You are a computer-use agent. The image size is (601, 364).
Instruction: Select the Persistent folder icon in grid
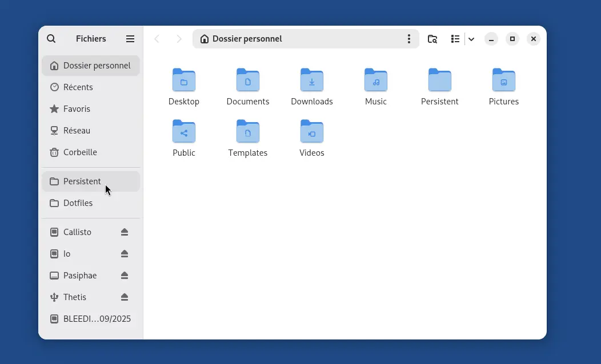point(440,80)
